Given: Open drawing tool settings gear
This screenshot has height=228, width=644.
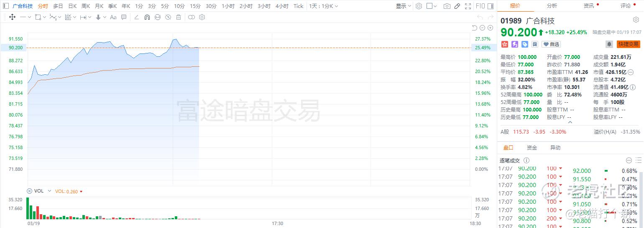Looking at the screenshot, I should [x=202, y=17].
